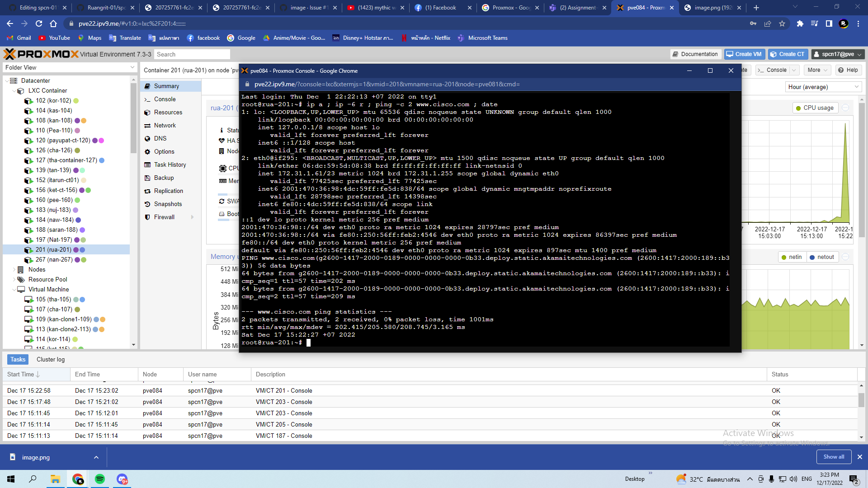
Task: Click the Create CT cube button
Action: coord(788,54)
